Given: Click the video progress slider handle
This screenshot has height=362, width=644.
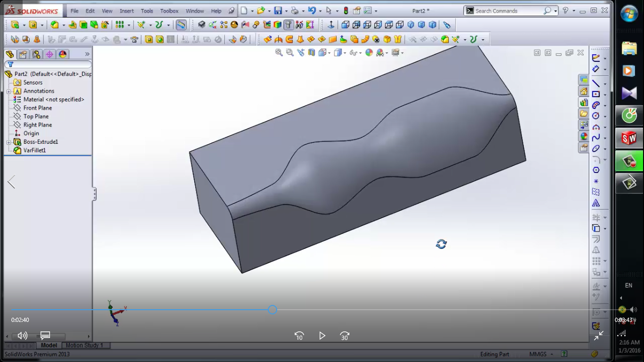Looking at the screenshot, I should click(x=272, y=310).
